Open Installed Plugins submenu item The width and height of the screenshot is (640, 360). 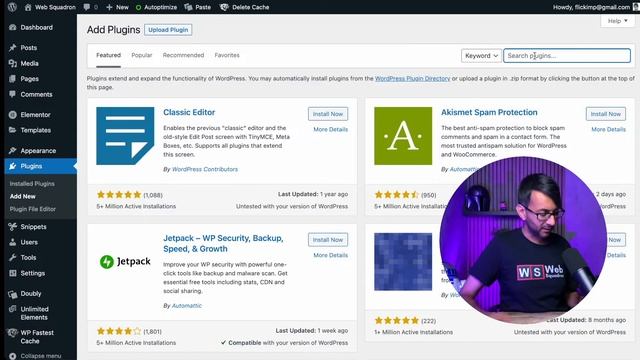[32, 184]
